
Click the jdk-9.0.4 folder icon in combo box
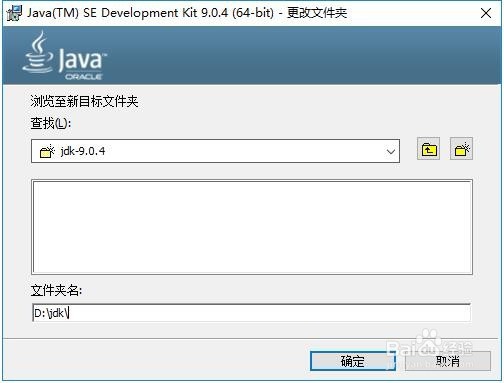coord(47,151)
